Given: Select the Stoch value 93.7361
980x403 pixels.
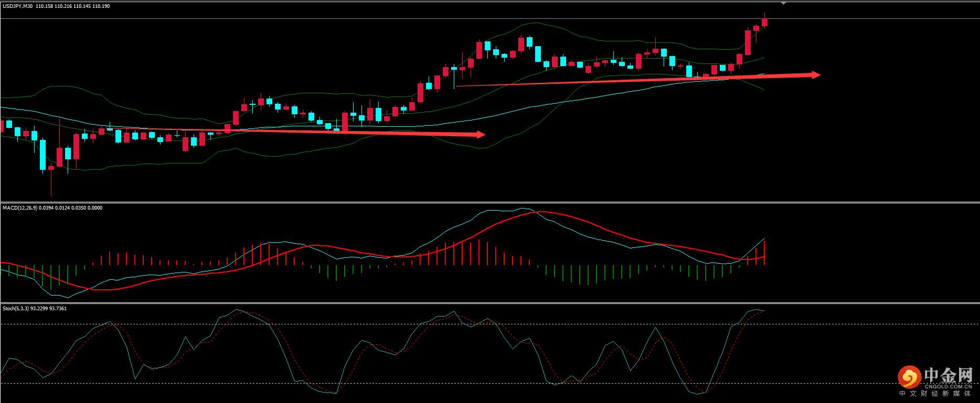Looking at the screenshot, I should pos(58,309).
